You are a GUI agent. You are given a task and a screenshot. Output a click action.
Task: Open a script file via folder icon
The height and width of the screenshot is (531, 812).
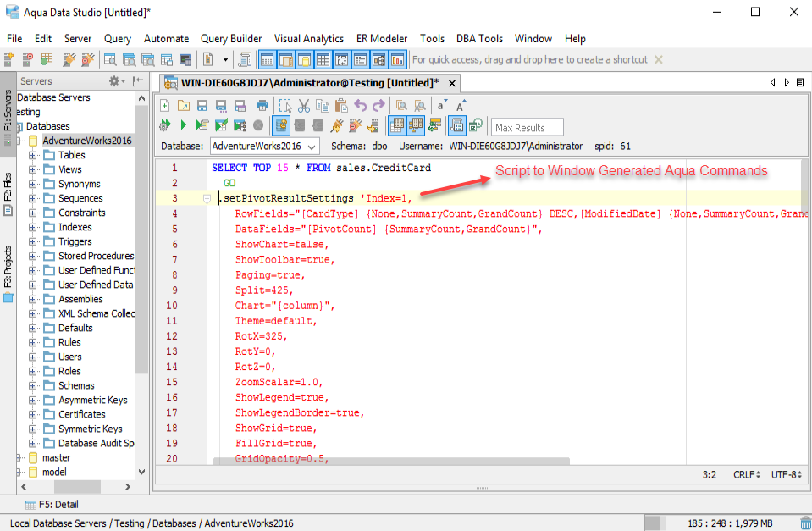point(184,106)
